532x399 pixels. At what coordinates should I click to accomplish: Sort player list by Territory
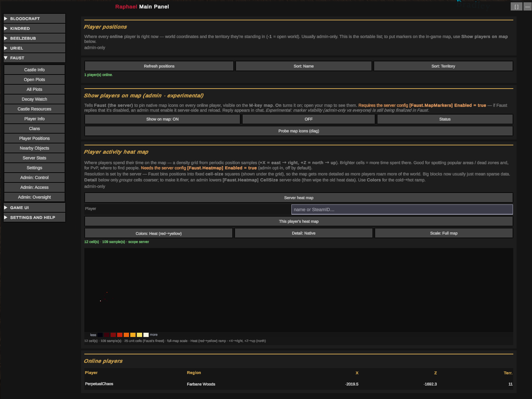(x=443, y=66)
